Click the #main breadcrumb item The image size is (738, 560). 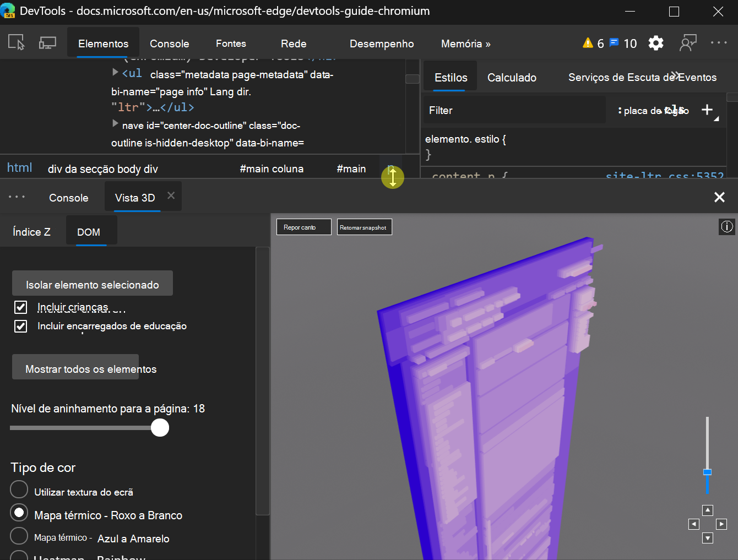click(351, 168)
